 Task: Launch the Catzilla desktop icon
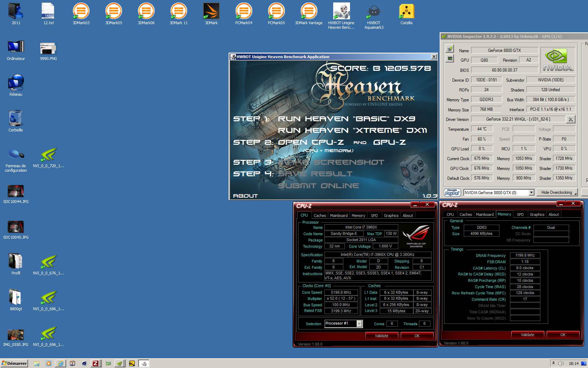406,13
